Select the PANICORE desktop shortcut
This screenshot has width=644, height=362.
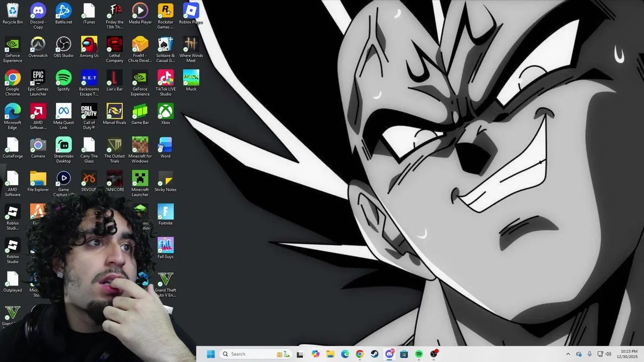(115, 182)
